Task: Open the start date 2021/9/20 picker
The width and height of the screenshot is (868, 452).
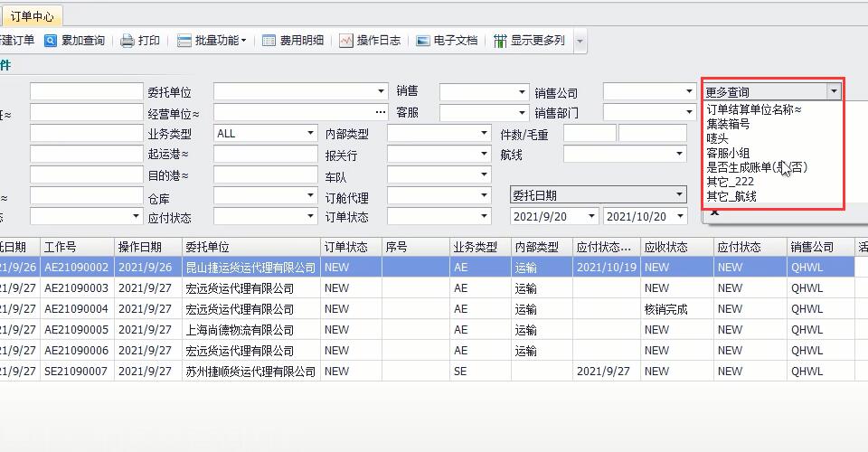Action: click(x=591, y=217)
